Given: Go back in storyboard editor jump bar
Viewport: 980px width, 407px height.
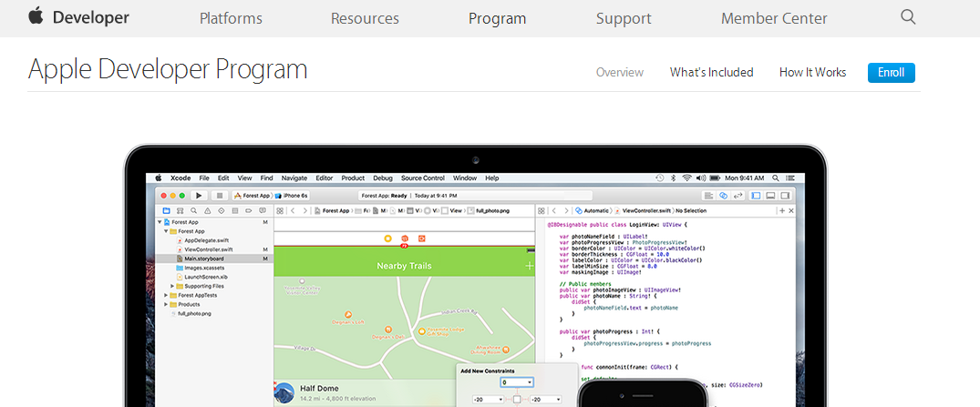Looking at the screenshot, I should [293, 211].
